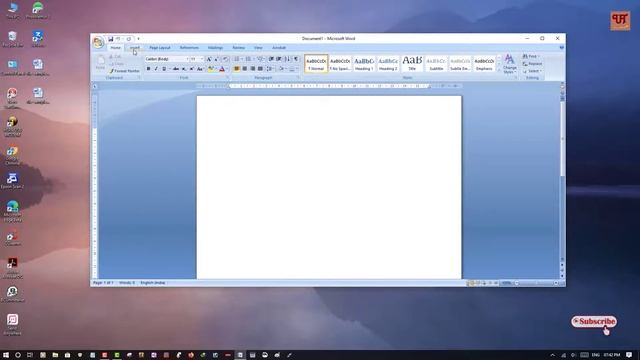Apply the Subtitle style
This screenshot has width=640, height=360.
[436, 64]
